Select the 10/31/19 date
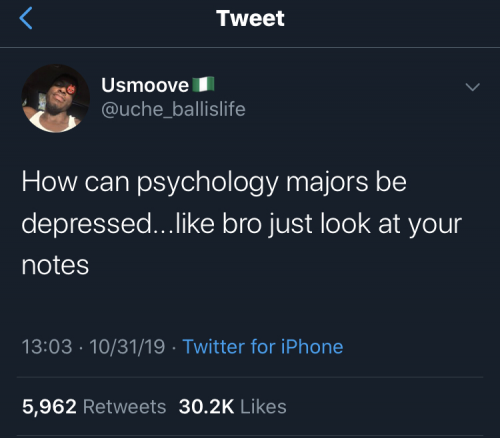 pos(127,347)
